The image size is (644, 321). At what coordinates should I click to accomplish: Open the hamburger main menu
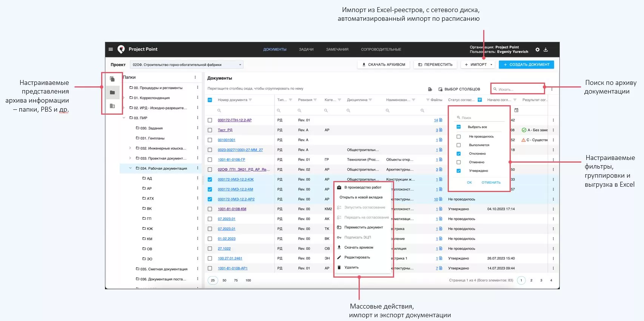click(111, 49)
